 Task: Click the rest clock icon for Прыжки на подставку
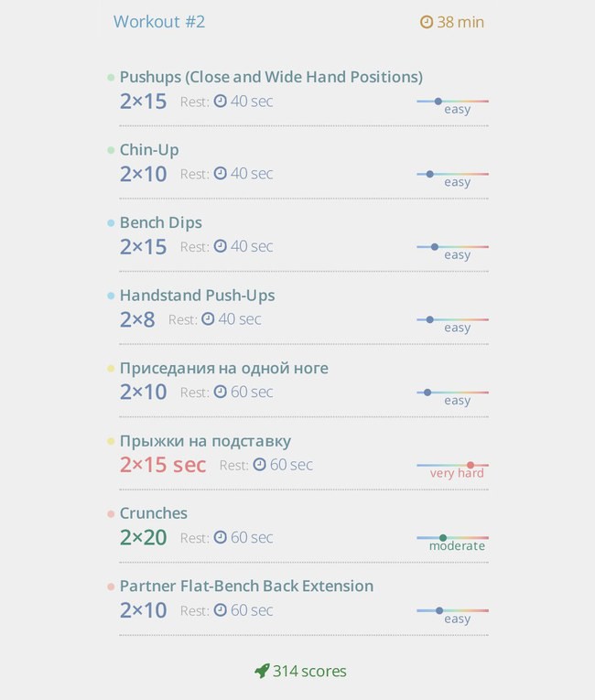coord(260,464)
